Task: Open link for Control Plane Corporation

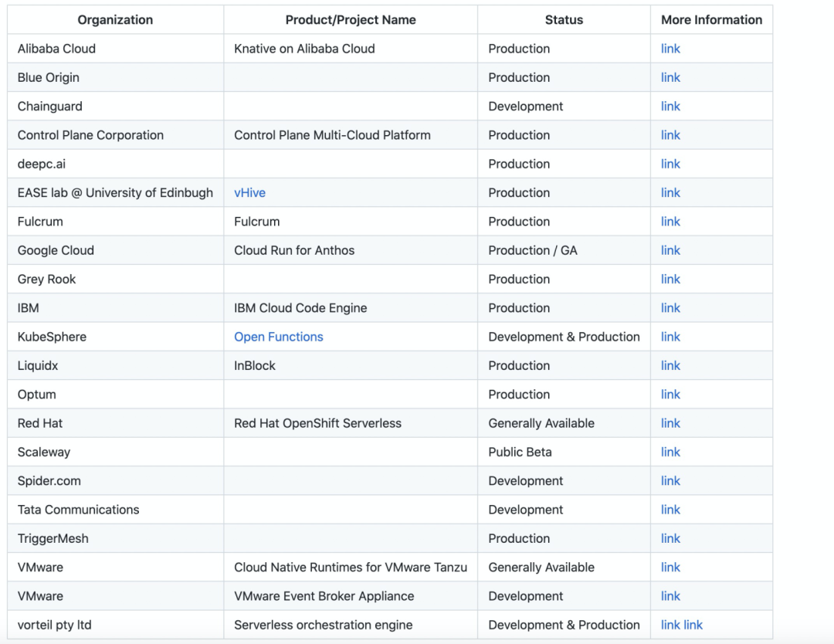Action: [x=670, y=135]
